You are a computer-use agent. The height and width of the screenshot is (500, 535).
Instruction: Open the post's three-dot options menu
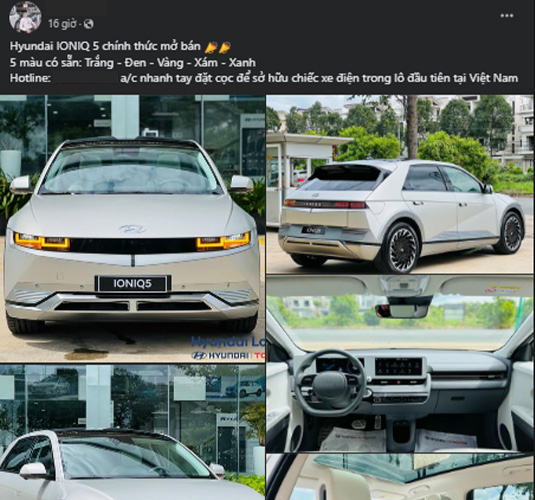coord(507,15)
